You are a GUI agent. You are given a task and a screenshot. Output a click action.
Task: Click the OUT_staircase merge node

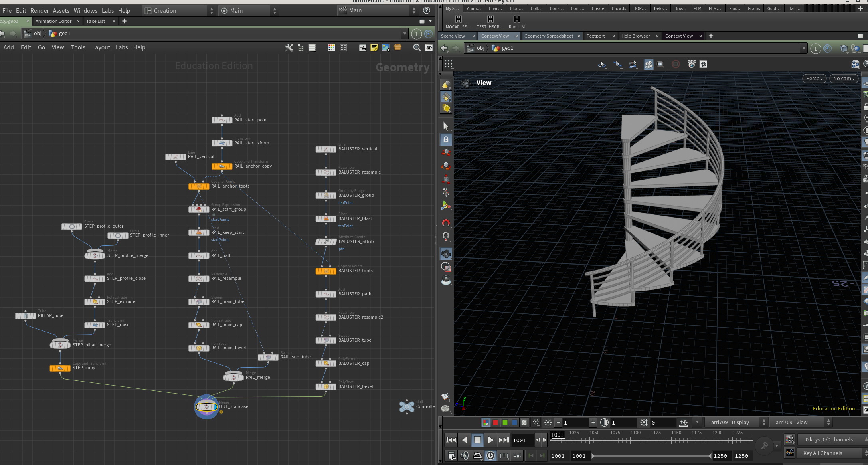[x=206, y=407]
